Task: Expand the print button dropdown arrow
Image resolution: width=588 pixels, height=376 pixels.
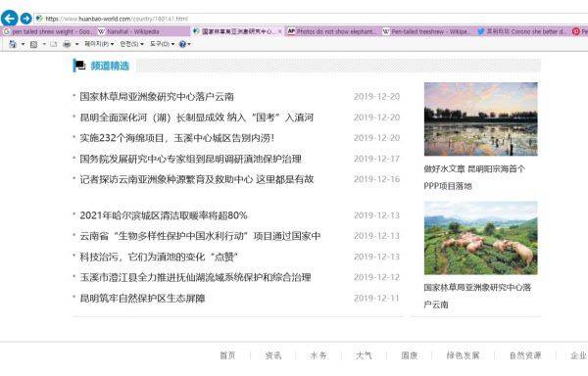Action: [76, 44]
